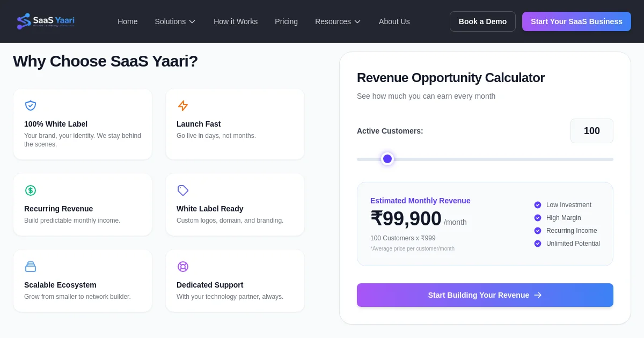Screen dimensions: 644x338
Task: Click the White Label Ready card title
Action: (x=210, y=209)
